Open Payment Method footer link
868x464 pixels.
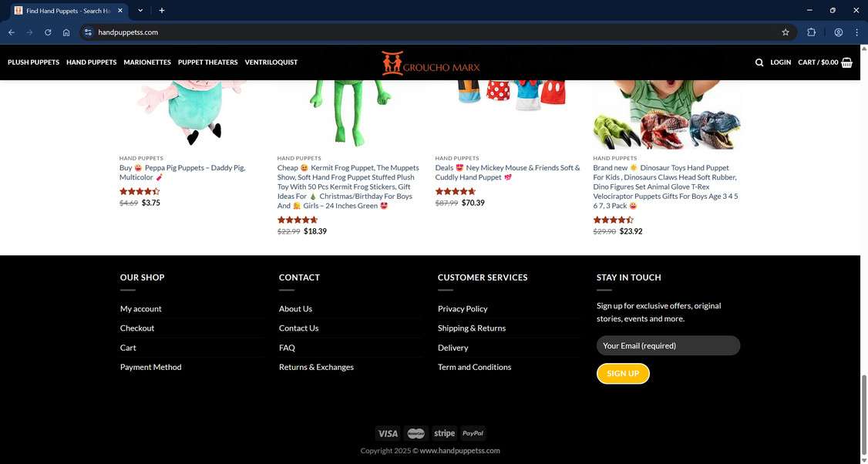150,367
